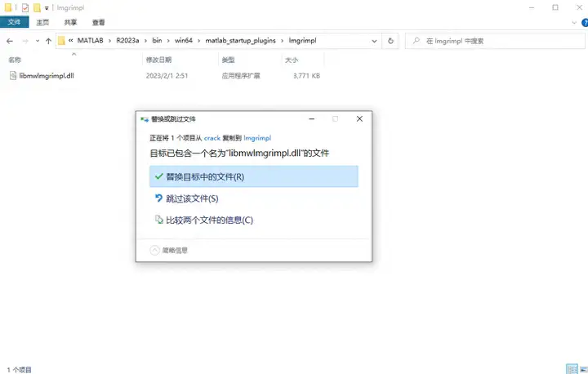Click the quick access properties checkmark icon

point(25,7)
